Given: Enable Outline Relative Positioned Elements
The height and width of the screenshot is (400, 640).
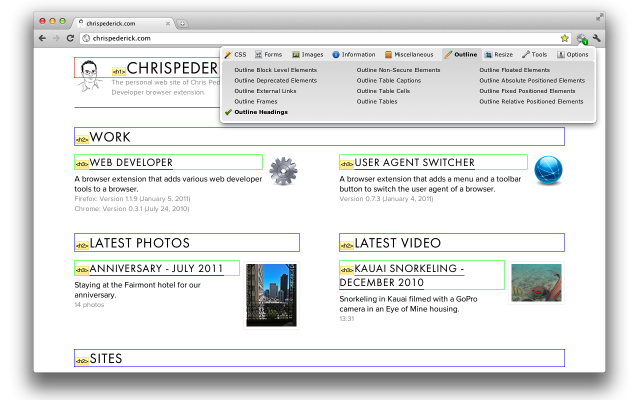Looking at the screenshot, I should [531, 102].
